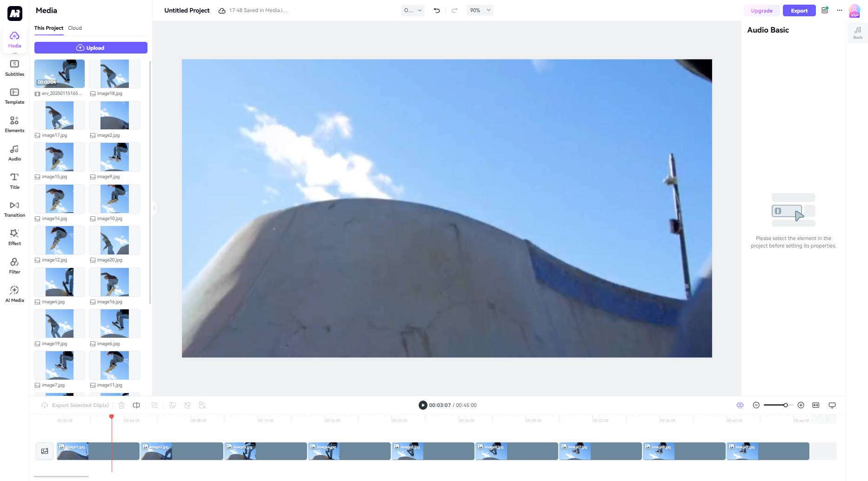Image resolution: width=868 pixels, height=481 pixels.
Task: Open the Media panel in the sidebar
Action: pyautogui.click(x=14, y=40)
